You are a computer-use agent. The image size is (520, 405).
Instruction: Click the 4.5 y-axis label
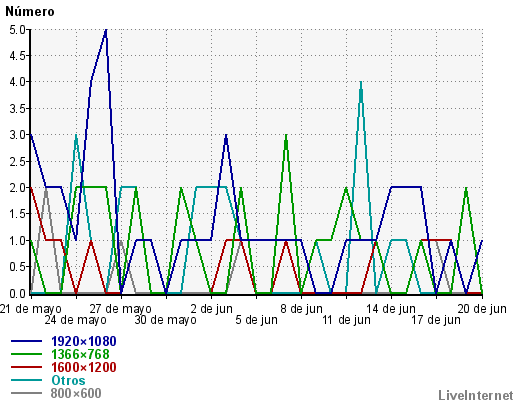pos(17,56)
